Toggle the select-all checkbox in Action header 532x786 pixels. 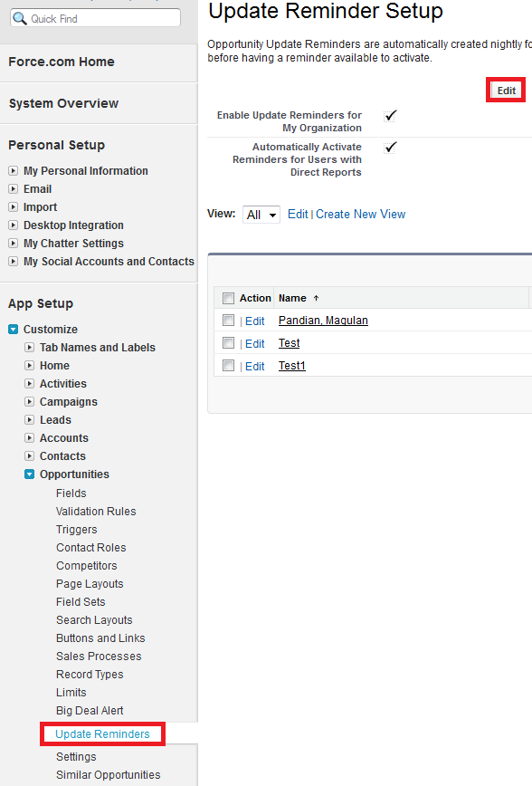pyautogui.click(x=228, y=298)
